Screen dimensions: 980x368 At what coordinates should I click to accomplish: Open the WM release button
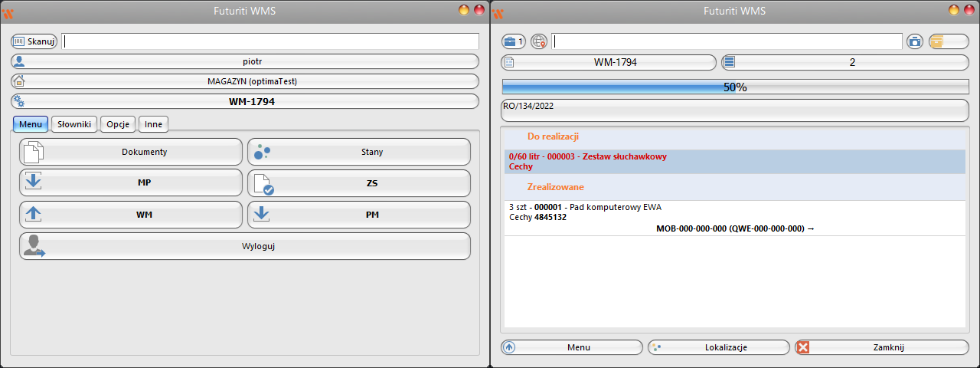pos(130,215)
